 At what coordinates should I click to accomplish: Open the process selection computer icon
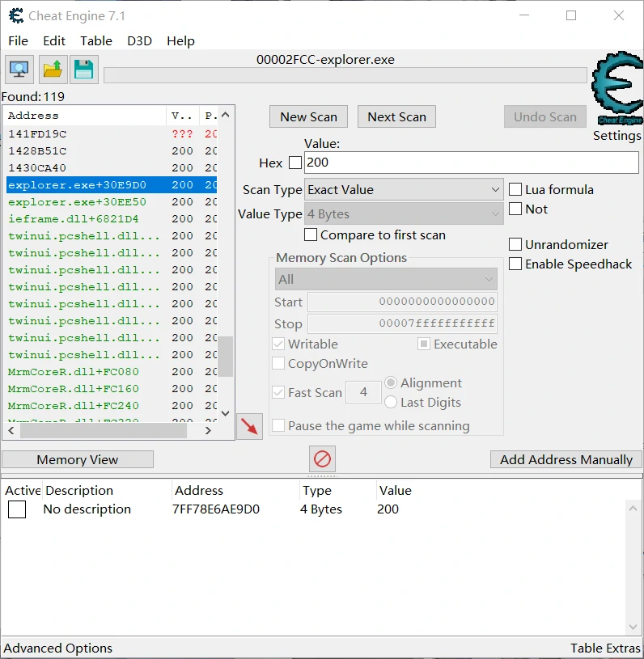pyautogui.click(x=19, y=70)
